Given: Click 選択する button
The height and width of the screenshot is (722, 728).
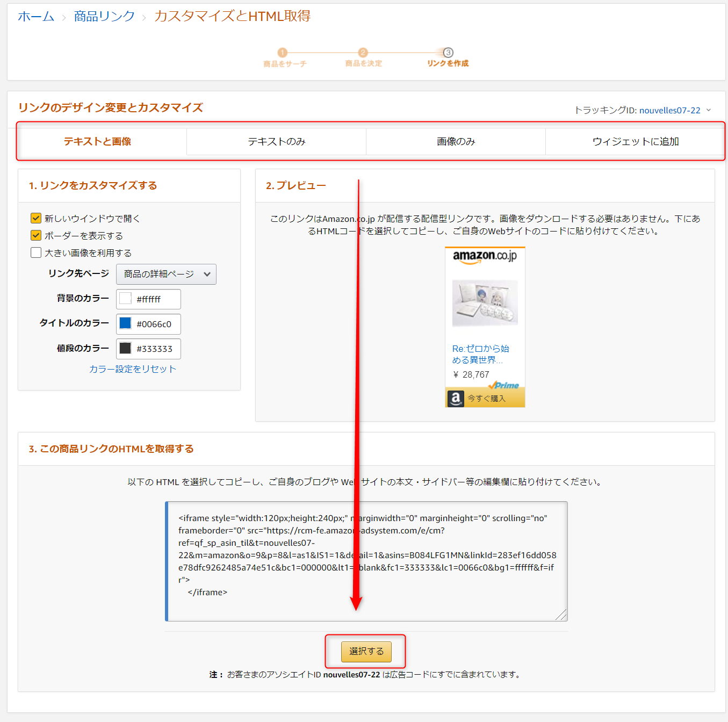Looking at the screenshot, I should tap(366, 651).
